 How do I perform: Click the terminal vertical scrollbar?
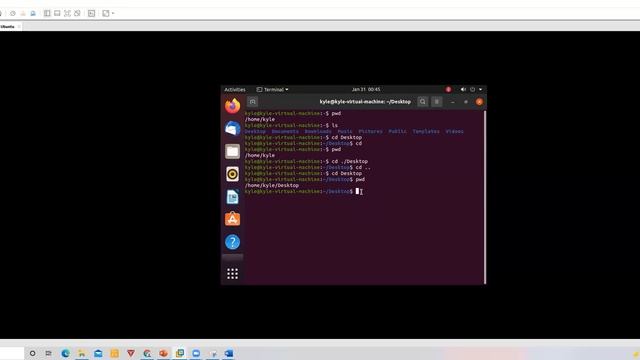pyautogui.click(x=485, y=197)
